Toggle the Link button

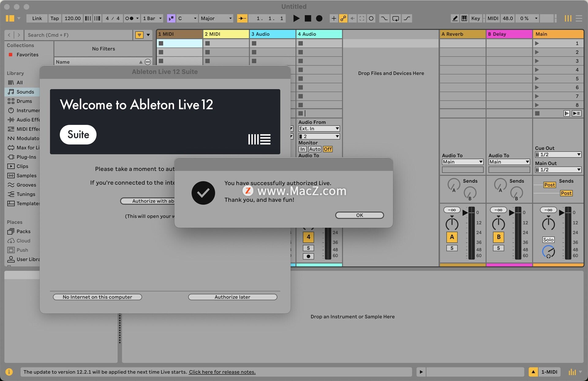(37, 18)
